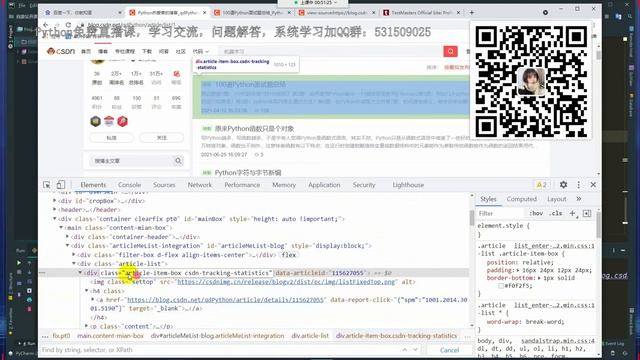This screenshot has height=360, width=640.
Task: Expand padding shorthand triangle in Styles
Action: point(518,270)
